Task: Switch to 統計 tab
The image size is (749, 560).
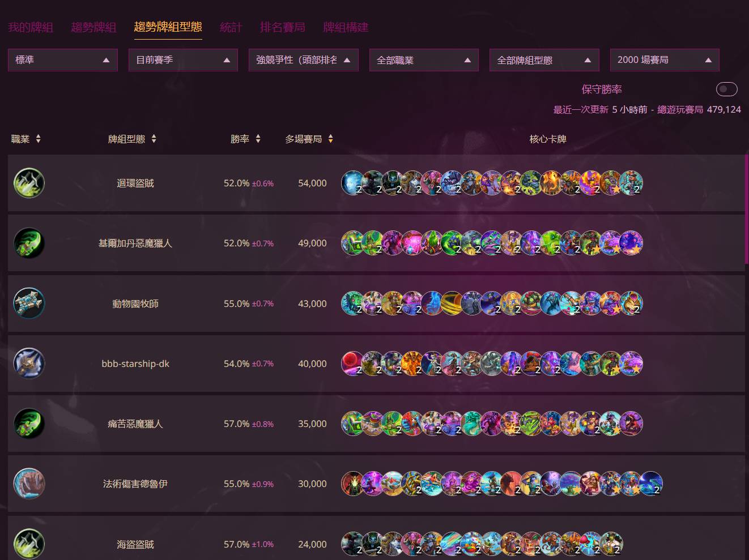Action: click(231, 27)
